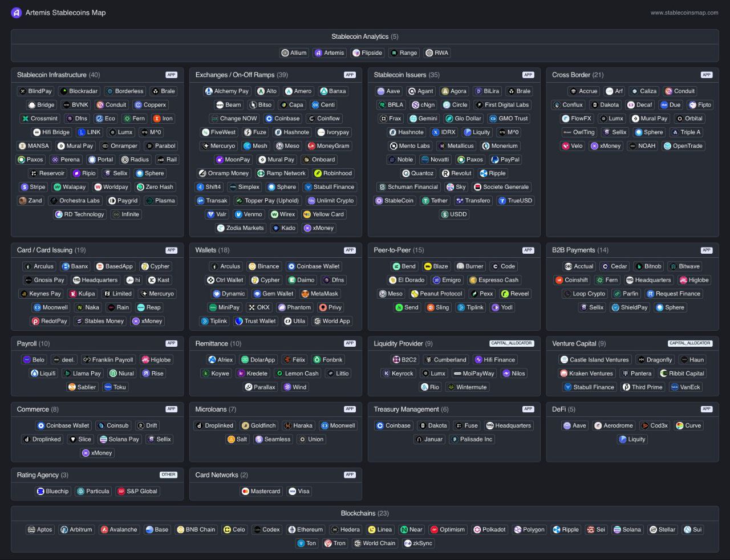This screenshot has width=730, height=560.
Task: Click the APP tag on Stablecoin Infrastructure
Action: [171, 75]
